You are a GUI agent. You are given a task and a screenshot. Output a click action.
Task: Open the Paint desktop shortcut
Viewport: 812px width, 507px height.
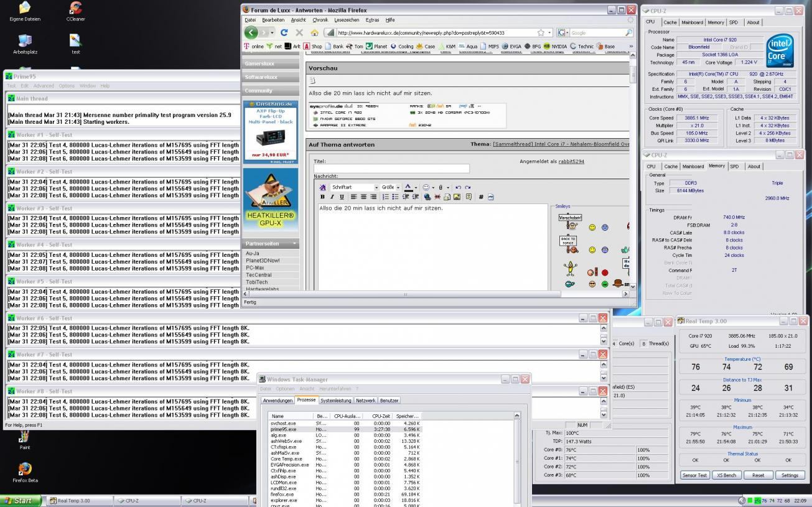[x=25, y=440]
